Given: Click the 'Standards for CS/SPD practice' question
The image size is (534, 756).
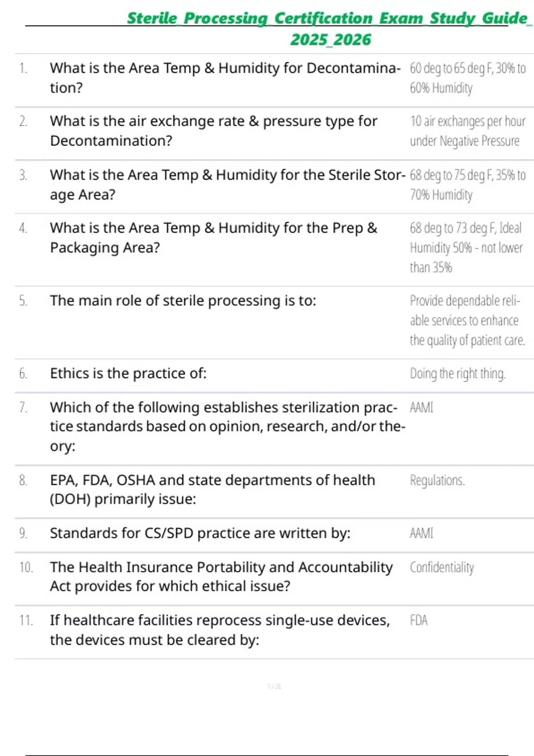Looking at the screenshot, I should tap(200, 533).
